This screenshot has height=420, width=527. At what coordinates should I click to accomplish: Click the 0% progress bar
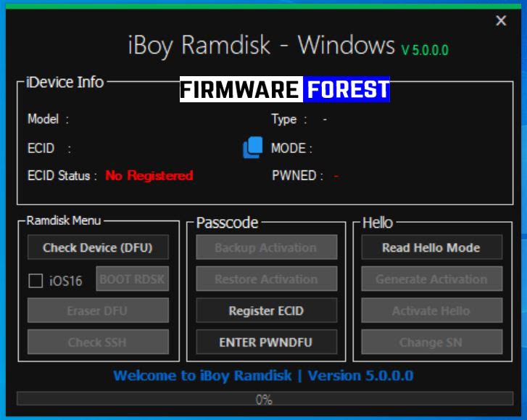[265, 399]
